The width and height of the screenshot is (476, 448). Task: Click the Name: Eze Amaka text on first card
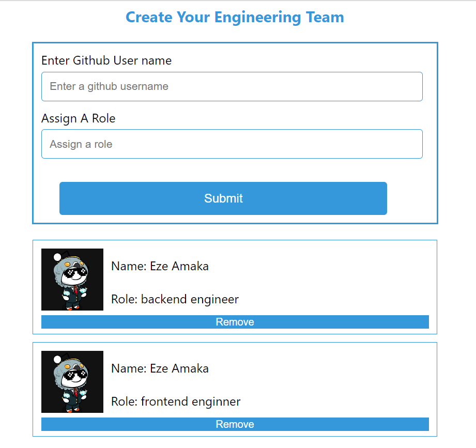coord(160,266)
